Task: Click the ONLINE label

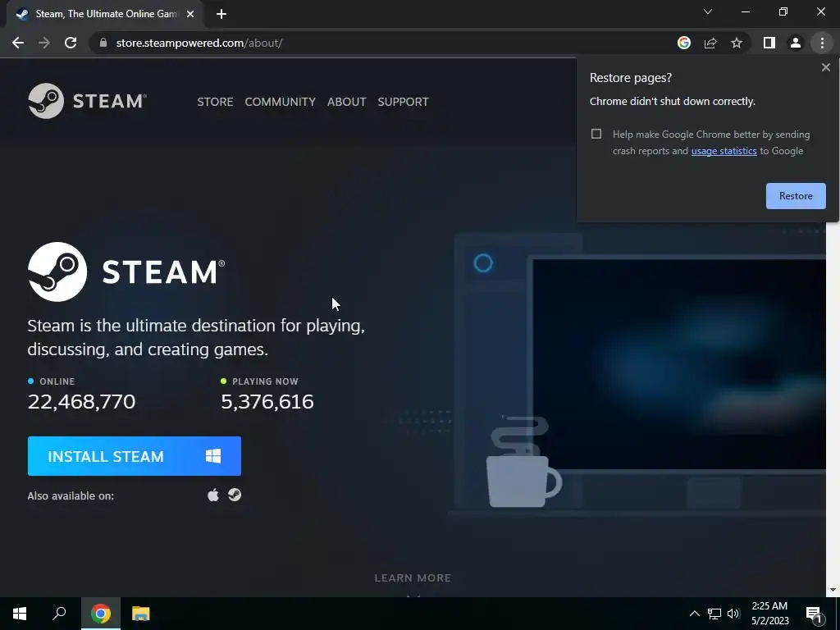Action: (57, 381)
